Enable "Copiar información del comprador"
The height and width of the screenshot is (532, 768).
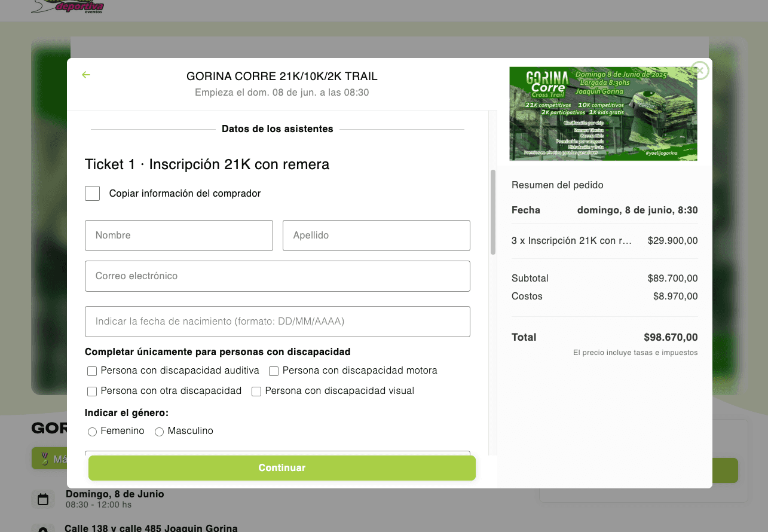point(92,193)
